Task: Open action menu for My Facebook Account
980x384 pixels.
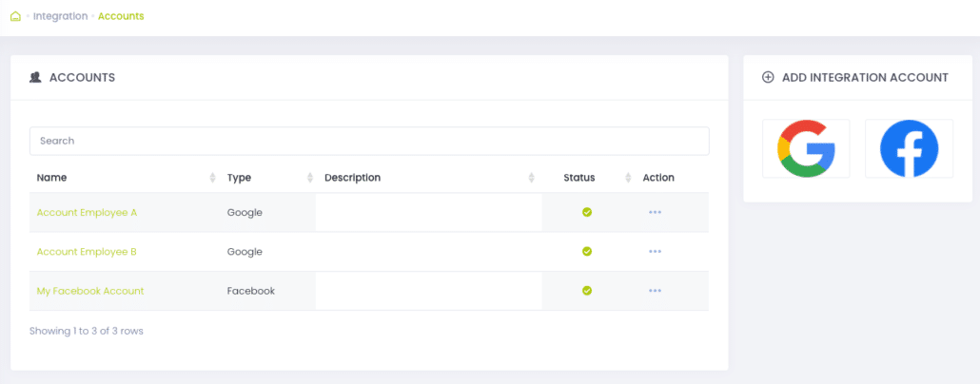Action: coord(655,291)
